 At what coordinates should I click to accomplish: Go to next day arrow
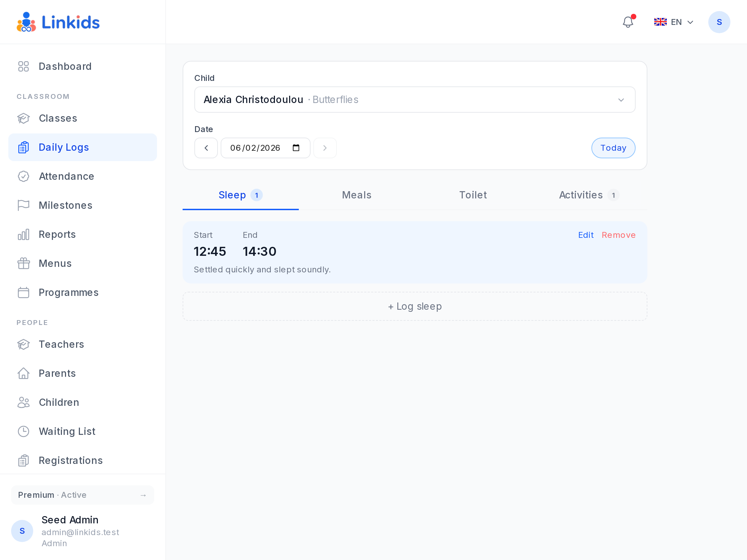point(325,148)
